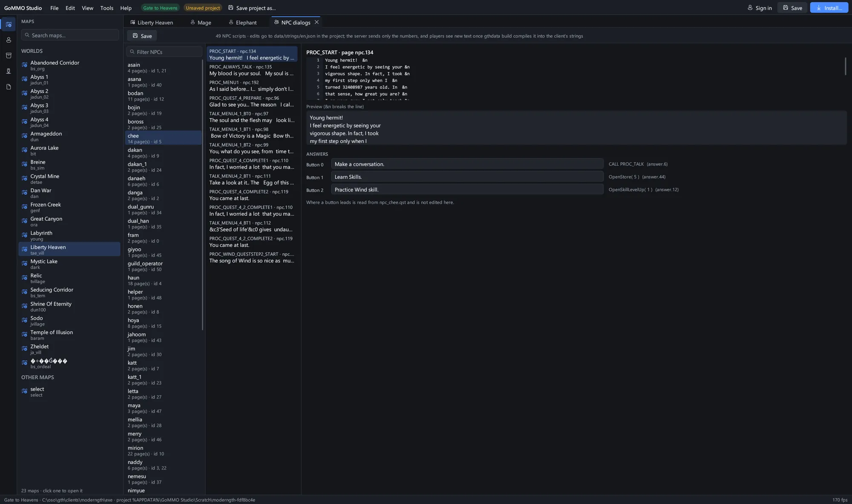Open the items archive icon in sidebar
The height and width of the screenshot is (504, 852).
click(x=9, y=55)
